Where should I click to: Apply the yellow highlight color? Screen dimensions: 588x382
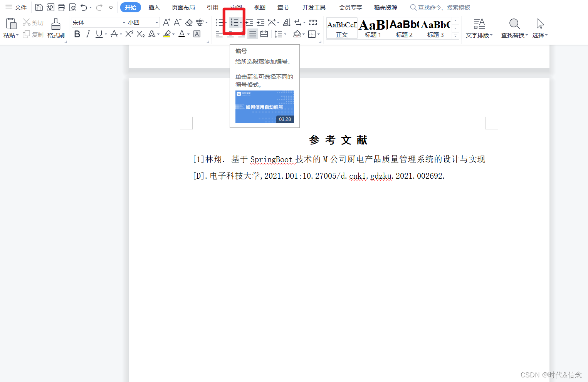pos(167,34)
